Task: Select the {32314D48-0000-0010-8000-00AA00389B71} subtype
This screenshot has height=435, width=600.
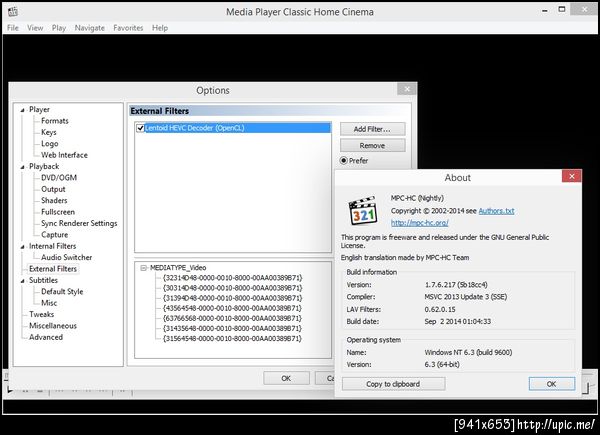Action: pos(232,278)
